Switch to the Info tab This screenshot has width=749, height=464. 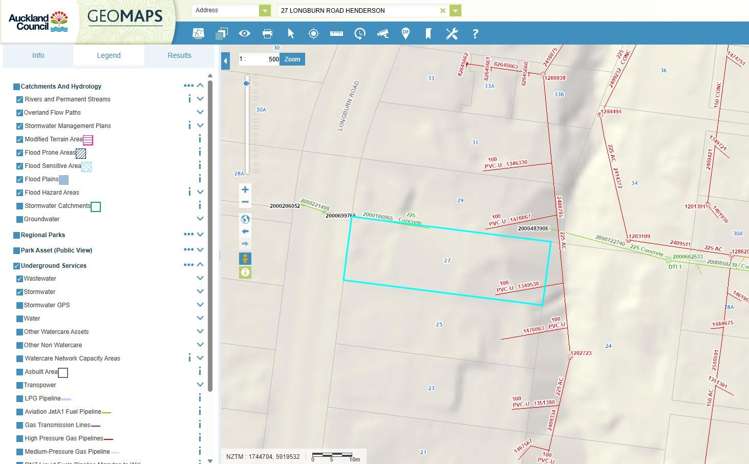click(x=38, y=55)
